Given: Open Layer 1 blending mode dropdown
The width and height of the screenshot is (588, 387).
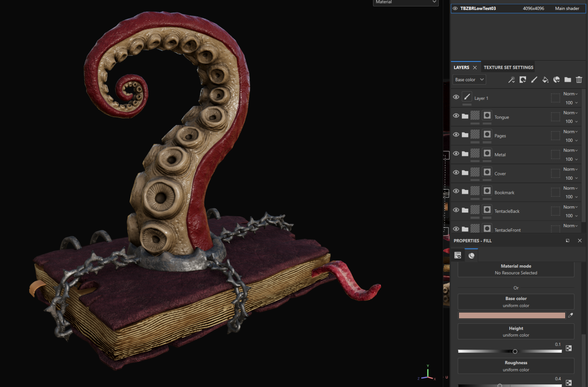Looking at the screenshot, I should point(570,94).
